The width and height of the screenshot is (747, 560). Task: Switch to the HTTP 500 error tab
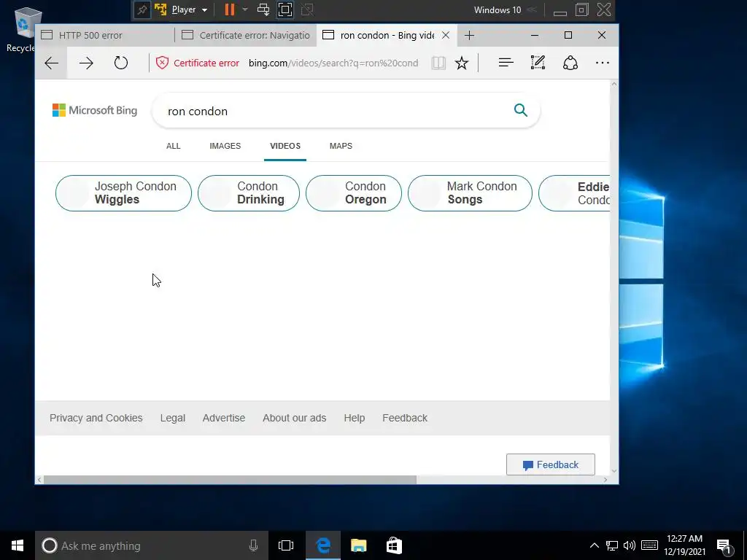pyautogui.click(x=105, y=35)
